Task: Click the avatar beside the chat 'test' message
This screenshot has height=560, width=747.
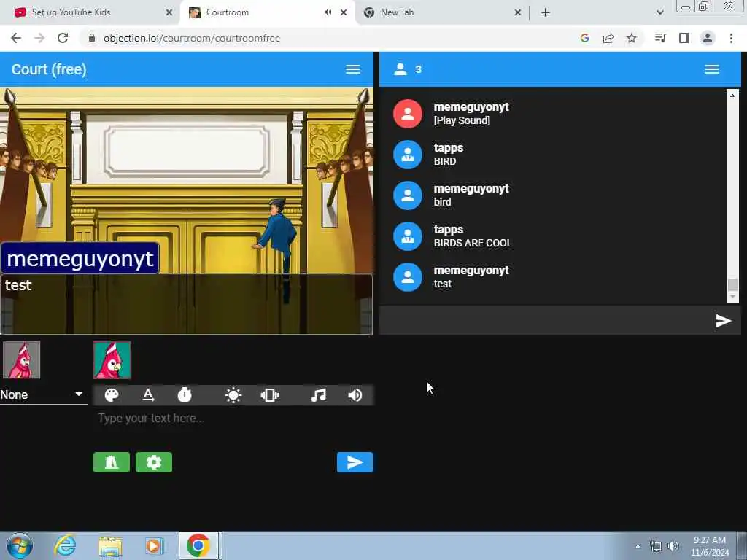Action: coord(408,277)
